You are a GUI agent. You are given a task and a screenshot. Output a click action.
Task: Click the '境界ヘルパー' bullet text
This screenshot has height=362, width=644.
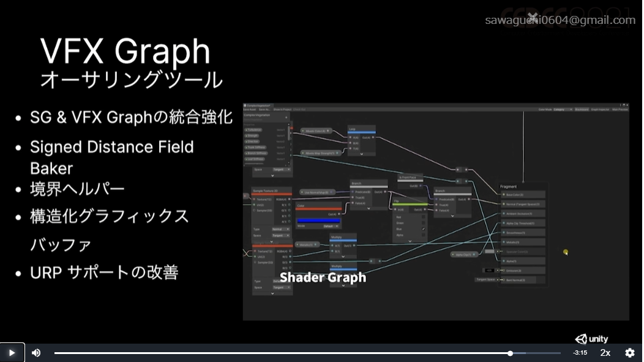coord(77,189)
